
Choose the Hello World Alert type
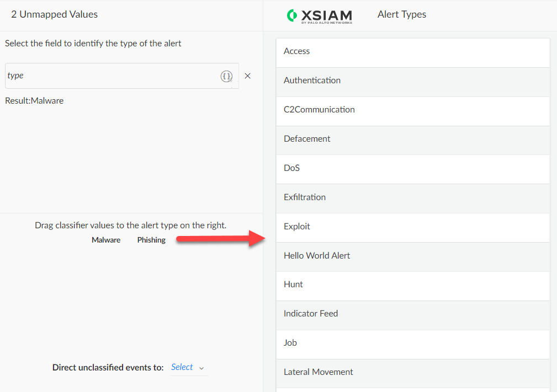coord(413,257)
